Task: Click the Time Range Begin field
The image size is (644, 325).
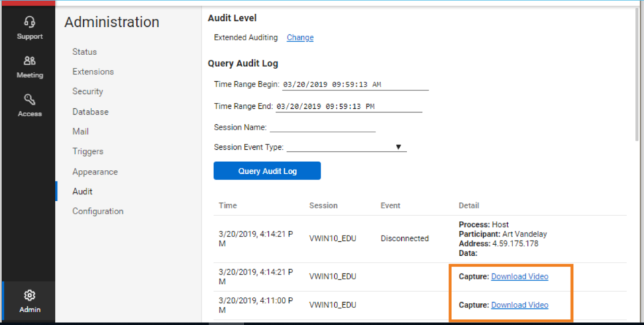Action: pyautogui.click(x=356, y=85)
